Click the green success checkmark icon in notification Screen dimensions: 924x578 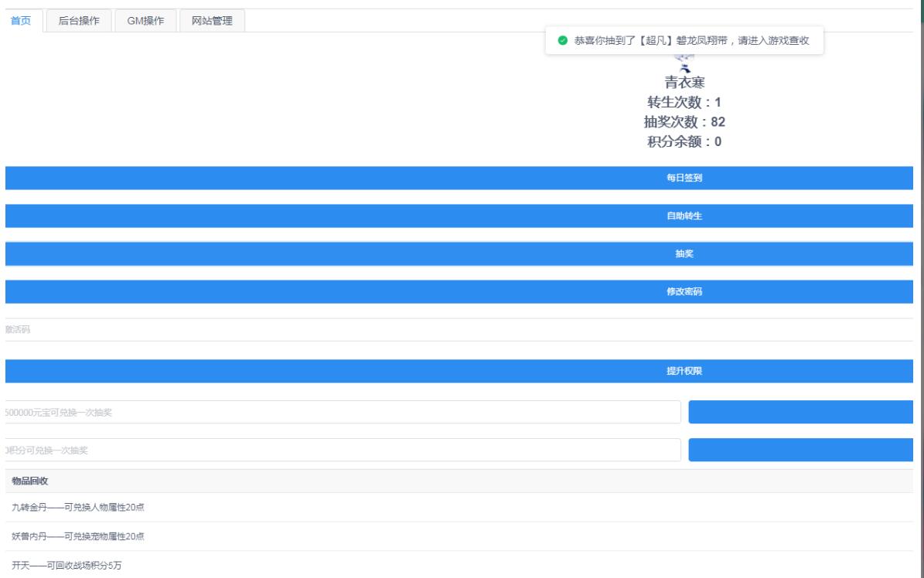click(562, 41)
